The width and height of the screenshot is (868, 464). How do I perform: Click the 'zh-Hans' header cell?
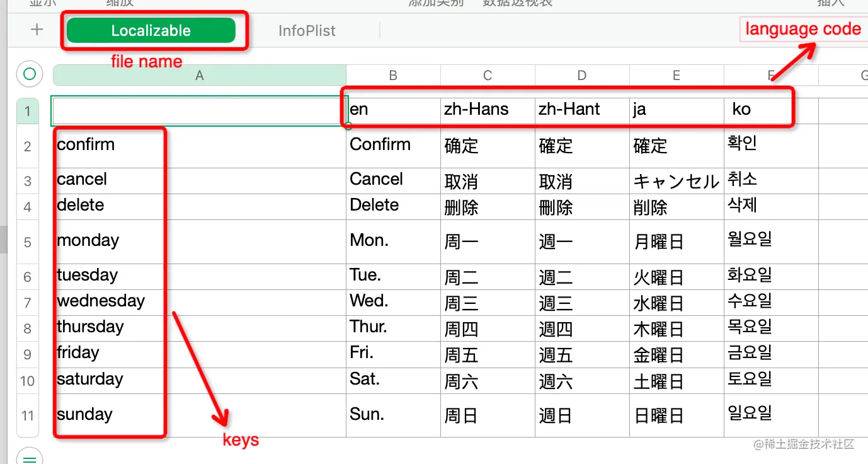click(x=488, y=111)
